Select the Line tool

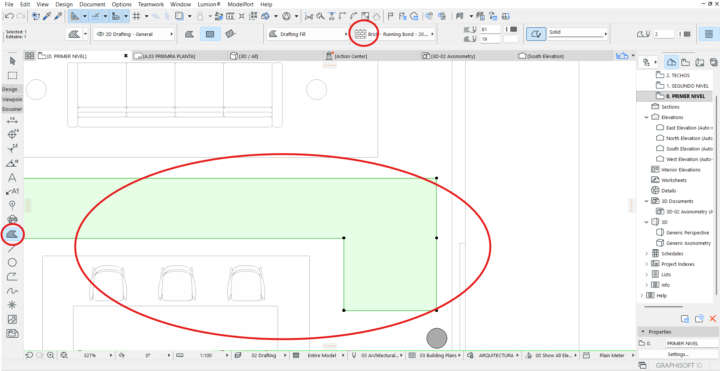12,249
